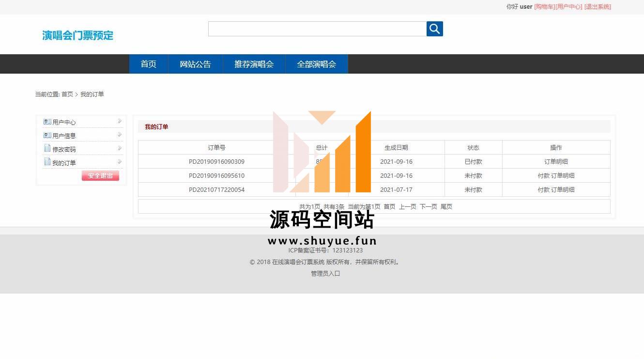Click the 你好 user greeting text
This screenshot has height=359, width=644.
pyautogui.click(x=519, y=7)
